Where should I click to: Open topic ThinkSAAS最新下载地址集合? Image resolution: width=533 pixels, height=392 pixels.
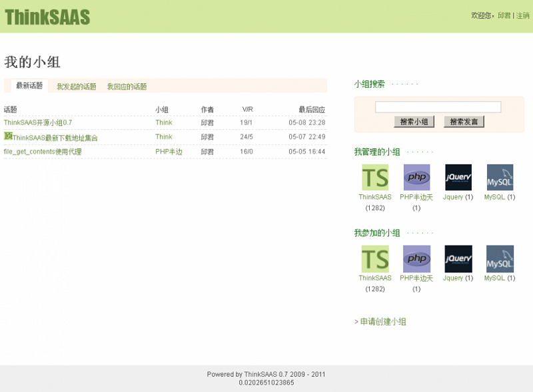point(55,138)
